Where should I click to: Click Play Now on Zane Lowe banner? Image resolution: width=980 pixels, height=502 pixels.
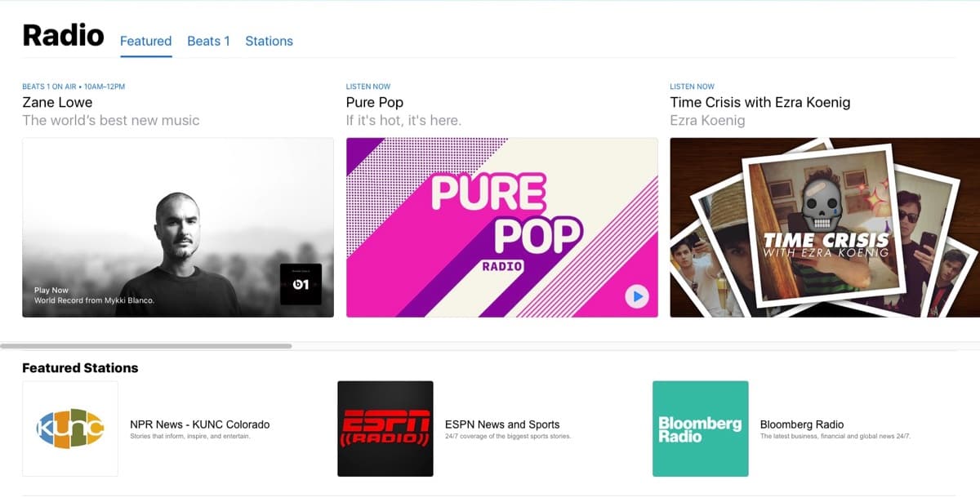coord(51,290)
